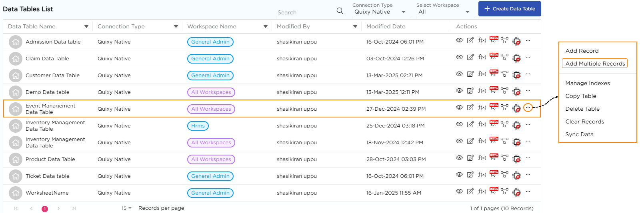Click the eye icon for Event Management Data Table
Screen dimensions: 644x213
(x=459, y=107)
